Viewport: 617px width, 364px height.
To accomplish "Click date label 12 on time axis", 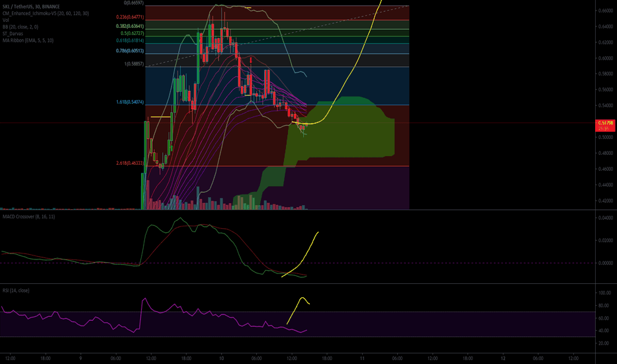I will [x=503, y=358].
